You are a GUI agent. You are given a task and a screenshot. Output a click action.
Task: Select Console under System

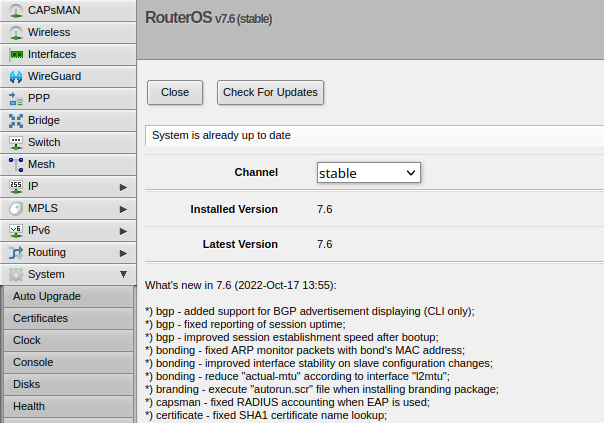pyautogui.click(x=69, y=362)
